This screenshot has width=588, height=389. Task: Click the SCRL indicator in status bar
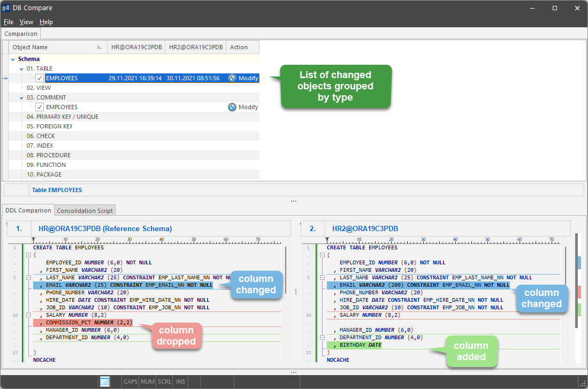coord(165,381)
